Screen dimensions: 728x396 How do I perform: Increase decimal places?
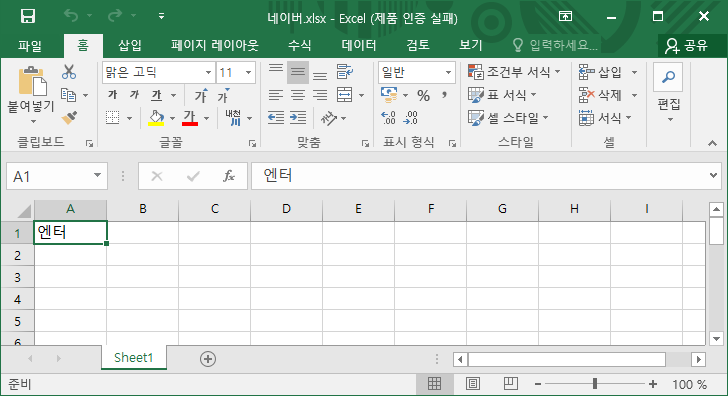click(388, 118)
